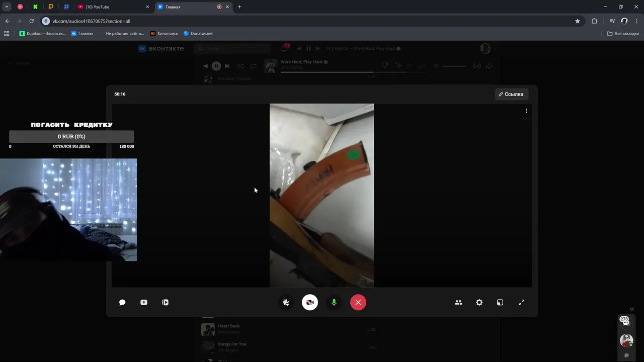Switch to the orange D pinned tab
The image size is (644, 362).
point(51,7)
